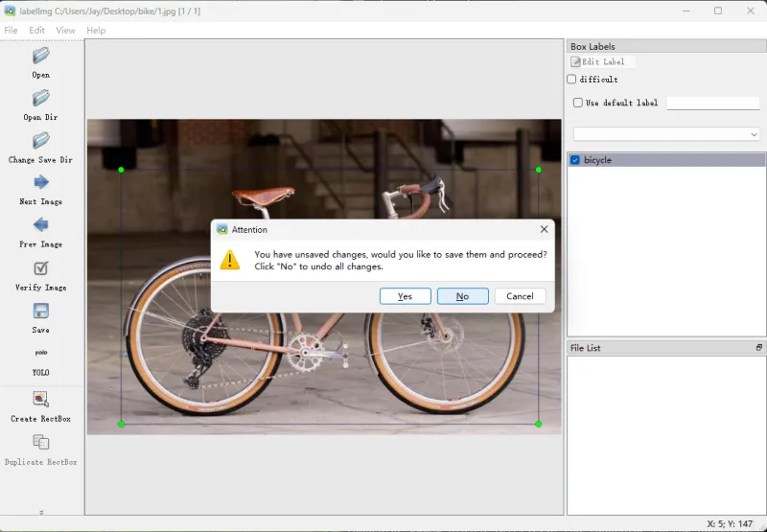
Task: Expand the toolbar overflow chevron
Action: (x=40, y=513)
